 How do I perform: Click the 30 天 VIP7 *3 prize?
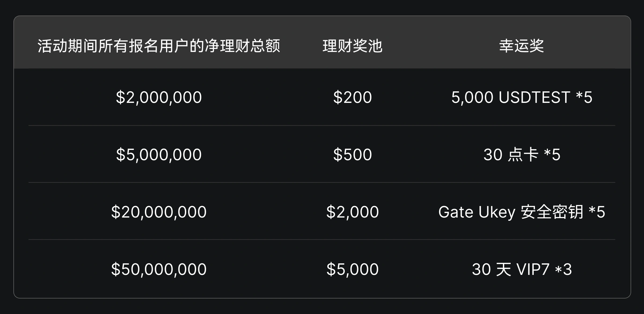tap(521, 269)
